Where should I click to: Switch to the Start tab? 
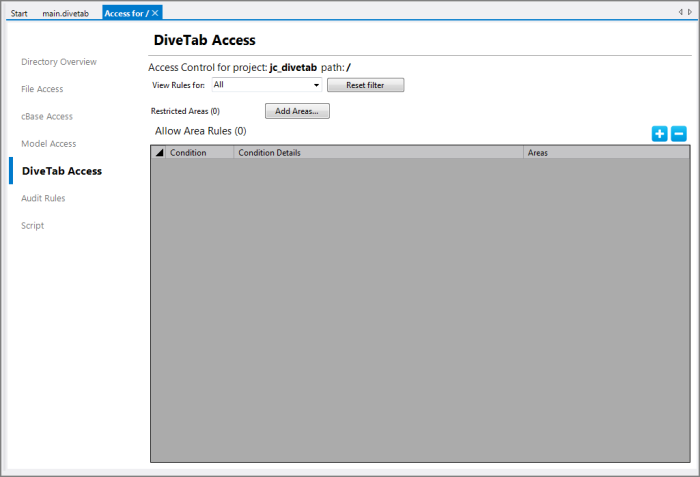click(19, 13)
